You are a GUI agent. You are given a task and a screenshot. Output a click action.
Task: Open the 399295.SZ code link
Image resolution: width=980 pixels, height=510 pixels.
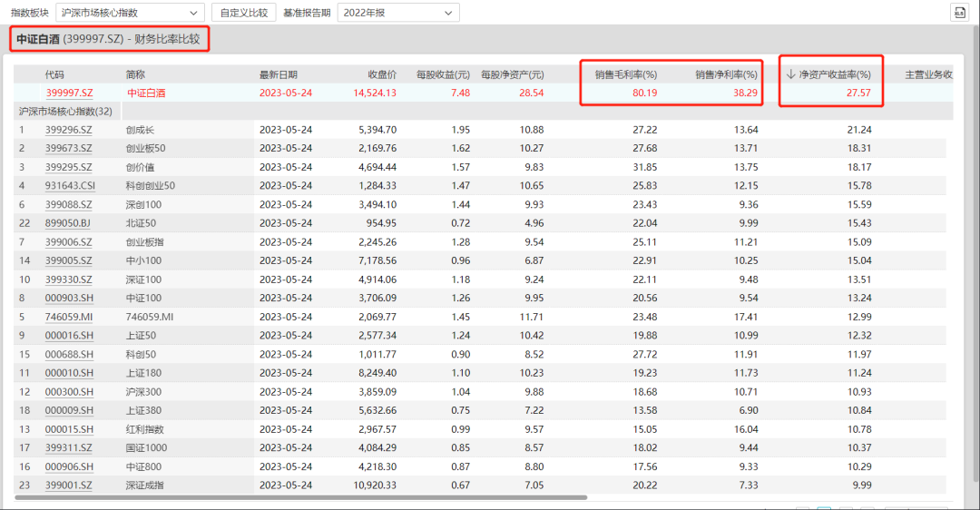click(x=68, y=167)
